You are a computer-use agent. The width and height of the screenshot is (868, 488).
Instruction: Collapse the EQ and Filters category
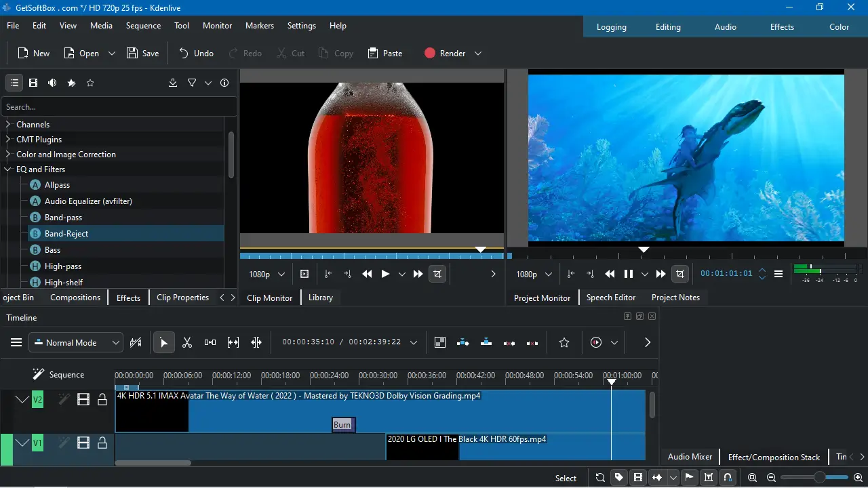point(8,169)
